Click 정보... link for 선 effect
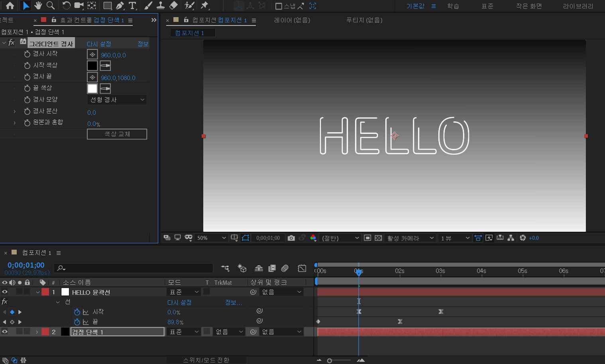 pyautogui.click(x=234, y=302)
